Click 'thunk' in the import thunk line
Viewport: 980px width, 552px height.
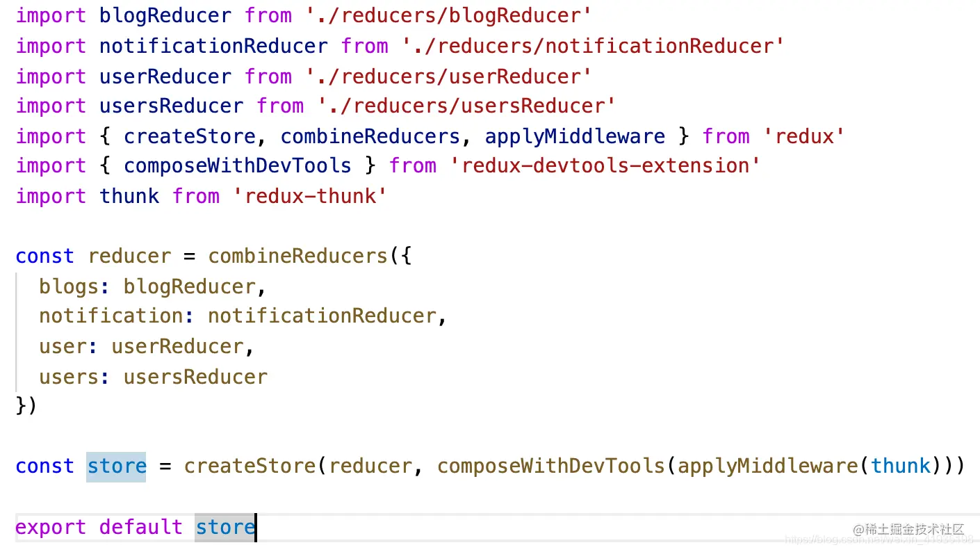[x=129, y=196]
